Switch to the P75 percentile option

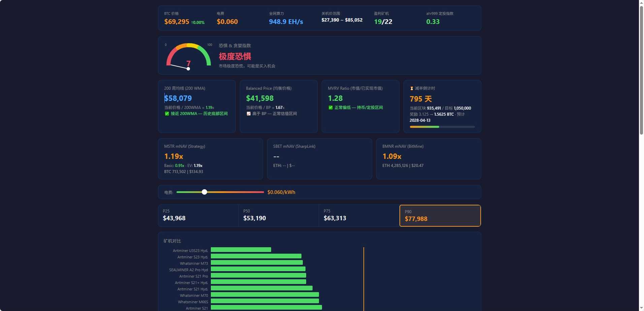[x=359, y=216]
